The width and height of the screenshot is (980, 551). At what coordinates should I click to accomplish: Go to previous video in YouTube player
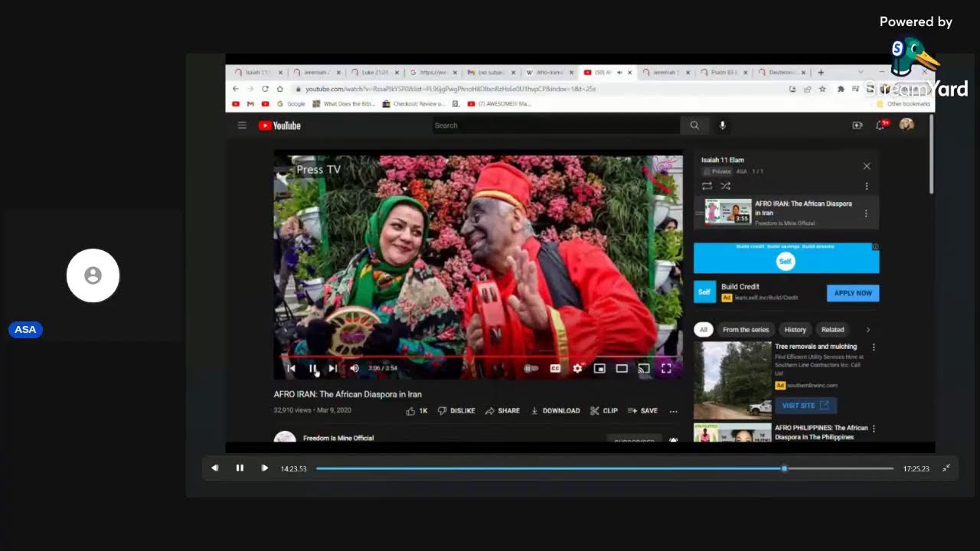[291, 368]
